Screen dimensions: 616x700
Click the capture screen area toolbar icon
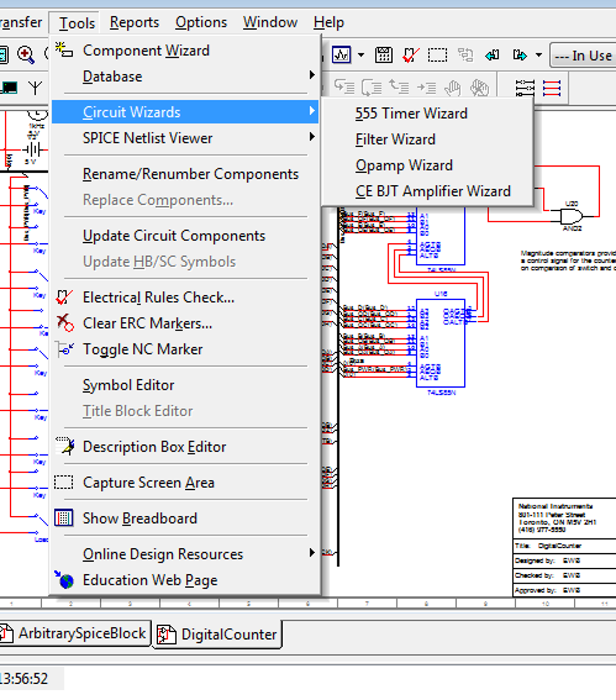pos(438,55)
